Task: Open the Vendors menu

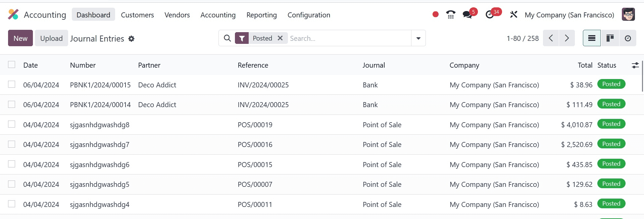Action: pos(177,15)
